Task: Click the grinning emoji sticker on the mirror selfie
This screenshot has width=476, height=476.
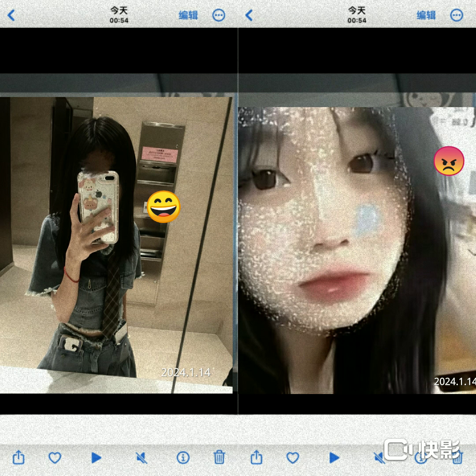Action: [x=164, y=207]
